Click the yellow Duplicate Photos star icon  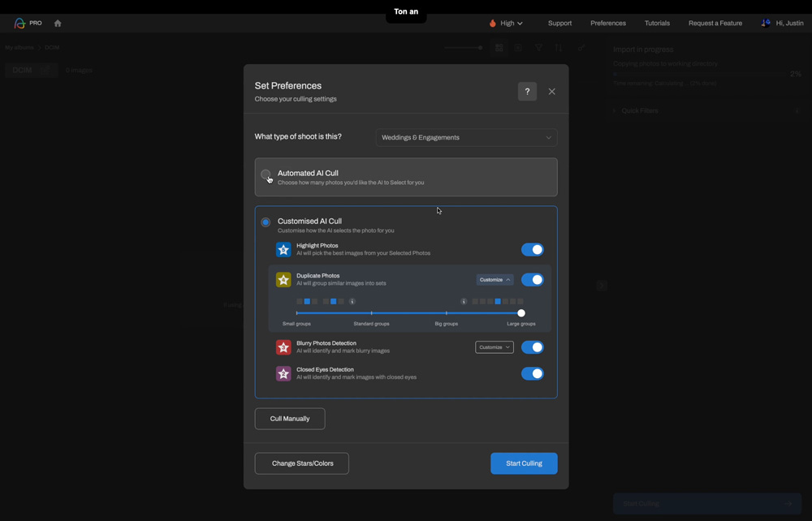tap(283, 280)
